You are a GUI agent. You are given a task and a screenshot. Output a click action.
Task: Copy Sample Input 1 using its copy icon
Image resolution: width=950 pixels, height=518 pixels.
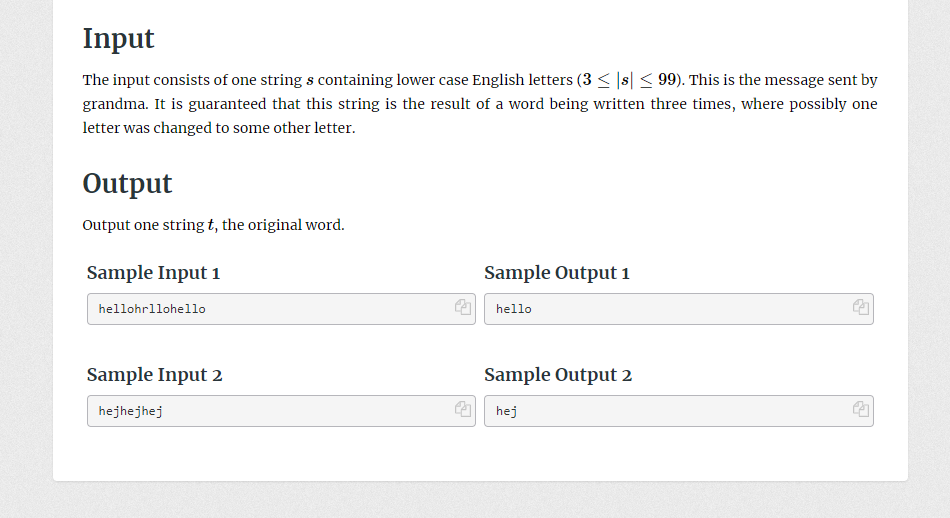pyautogui.click(x=463, y=307)
